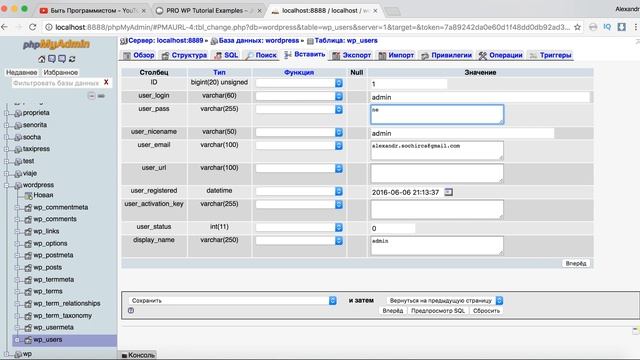This screenshot has width=640, height=360.
Task: Click База данных: wordpress breadcrumb
Action: coord(259,40)
